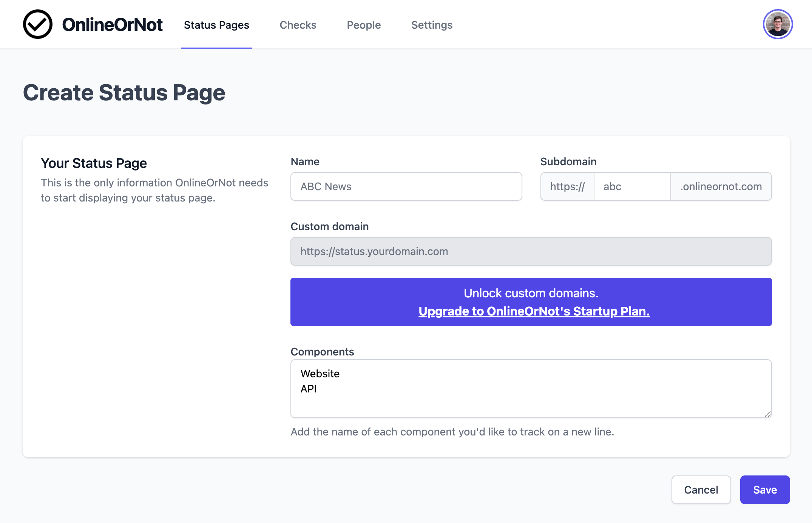The height and width of the screenshot is (523, 812).
Task: Click the Checks navigation icon area
Action: click(x=298, y=24)
